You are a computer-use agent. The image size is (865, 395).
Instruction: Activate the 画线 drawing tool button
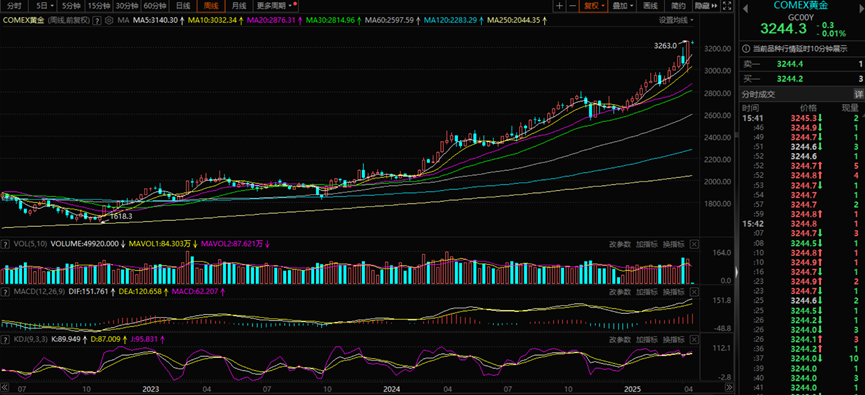point(651,6)
